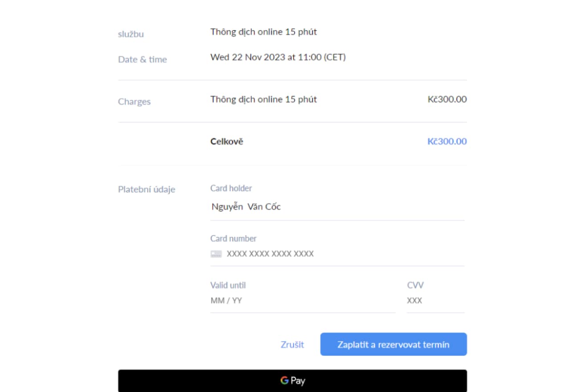Click the Card holder field label

231,188
